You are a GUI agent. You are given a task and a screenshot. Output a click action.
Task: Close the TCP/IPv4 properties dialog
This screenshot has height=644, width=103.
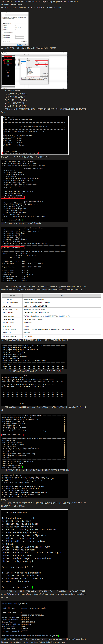click(28, 13)
